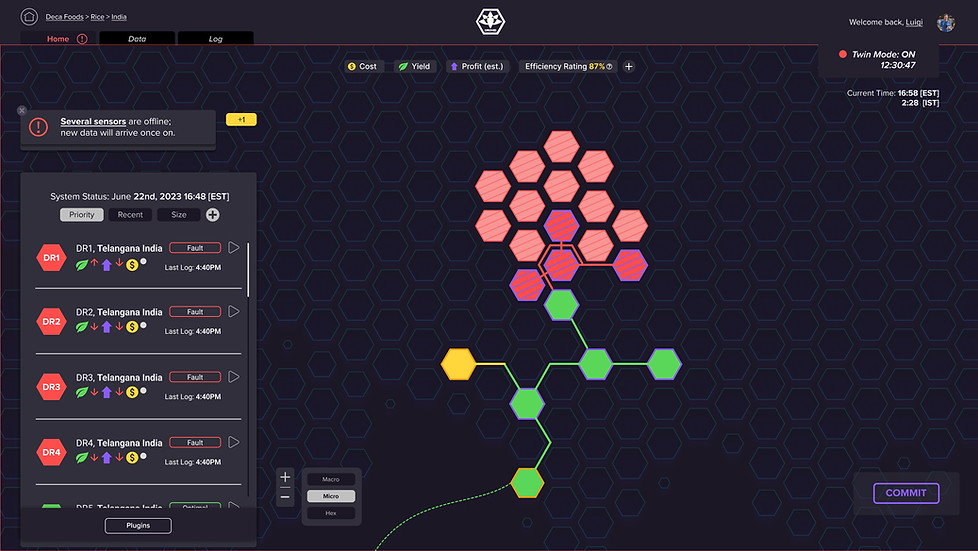
Task: Click the home icon in breadcrumb bar
Action: coord(29,16)
